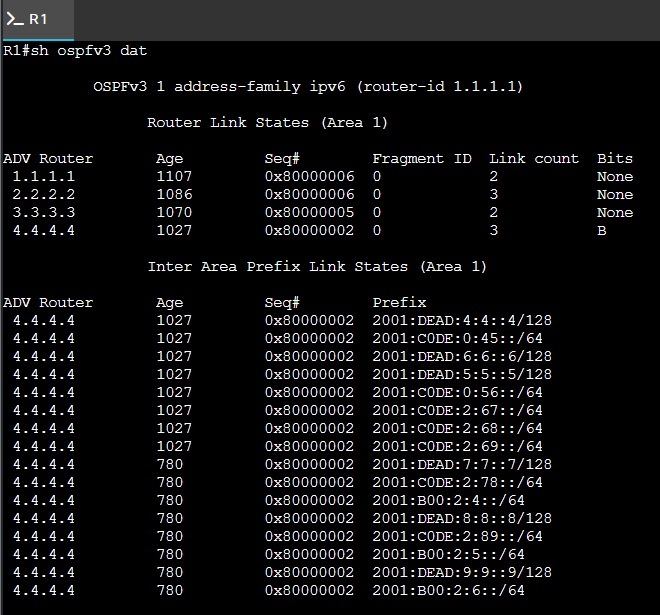This screenshot has height=615, width=660.
Task: Click the 'router-id 1.1.1.1' header text
Action: pos(439,87)
